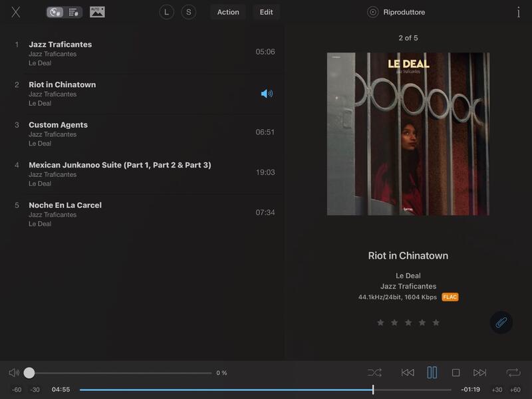The width and height of the screenshot is (532, 399).
Task: Click the paperclip attachment button
Action: coord(501,323)
